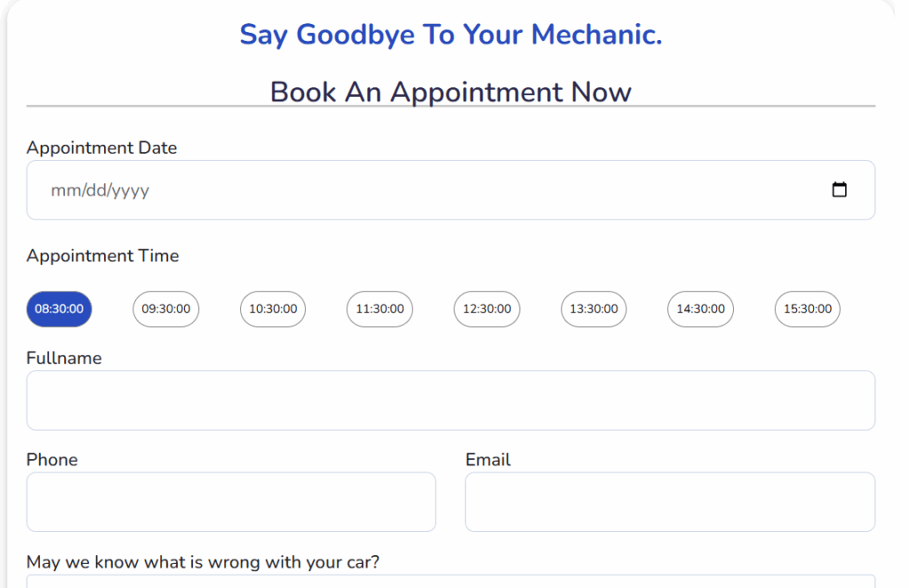Pick the 14:30:00 appointment time
Image resolution: width=910 pixels, height=588 pixels.
click(x=700, y=309)
